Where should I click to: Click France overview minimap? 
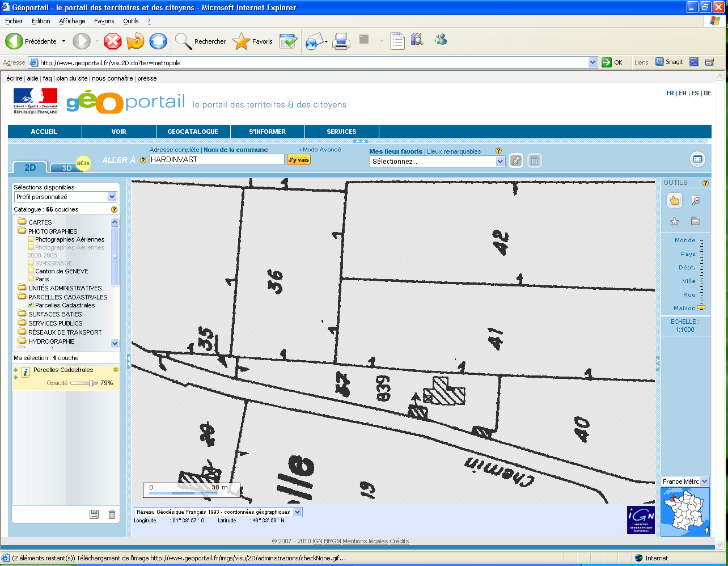pyautogui.click(x=685, y=512)
